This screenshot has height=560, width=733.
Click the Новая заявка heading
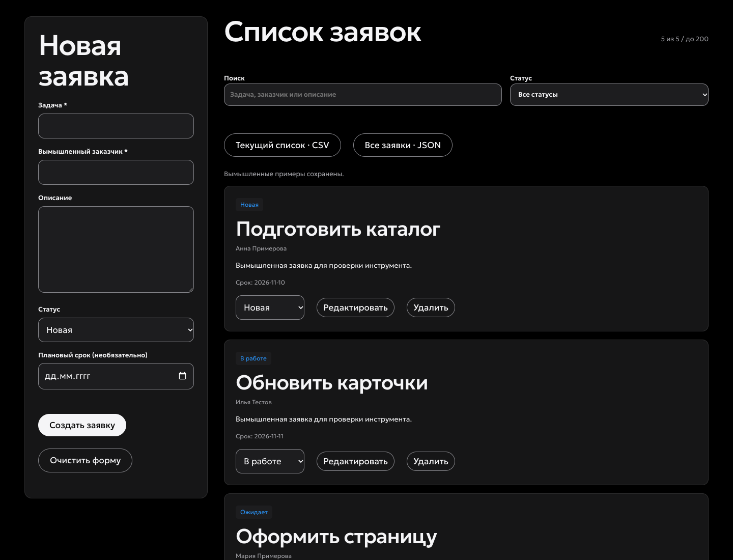[x=83, y=61]
